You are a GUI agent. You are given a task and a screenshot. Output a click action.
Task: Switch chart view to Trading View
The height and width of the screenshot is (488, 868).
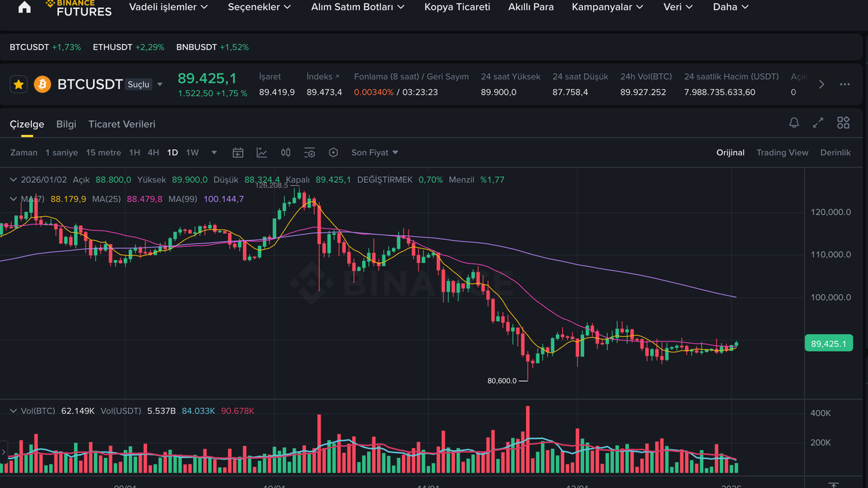coord(782,152)
